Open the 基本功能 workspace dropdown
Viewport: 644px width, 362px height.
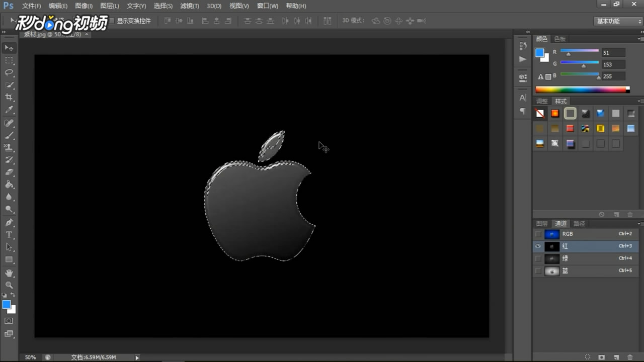[x=618, y=21]
